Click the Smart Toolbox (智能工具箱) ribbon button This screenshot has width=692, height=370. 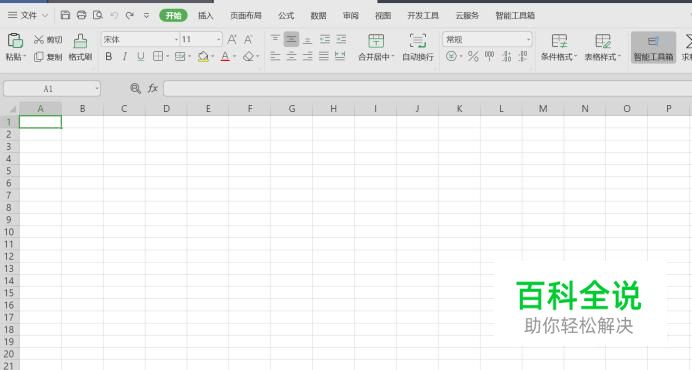pyautogui.click(x=653, y=47)
